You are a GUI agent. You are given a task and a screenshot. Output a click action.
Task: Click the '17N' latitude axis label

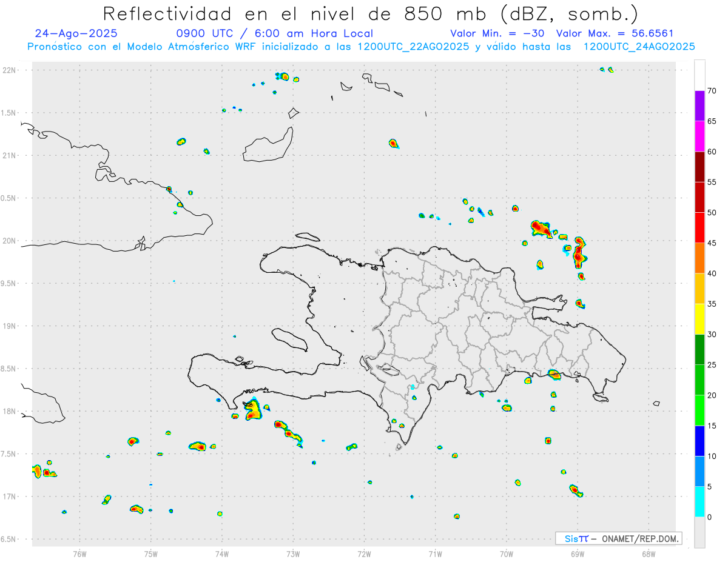pyautogui.click(x=10, y=497)
